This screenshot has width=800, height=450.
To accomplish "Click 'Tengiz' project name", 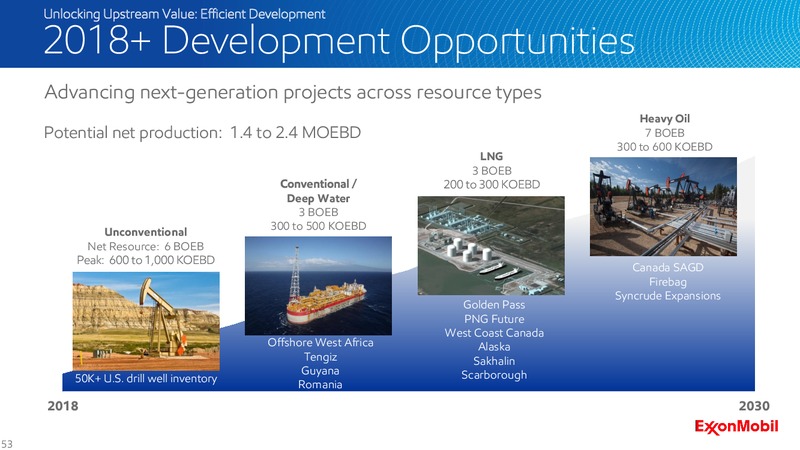I will (320, 357).
